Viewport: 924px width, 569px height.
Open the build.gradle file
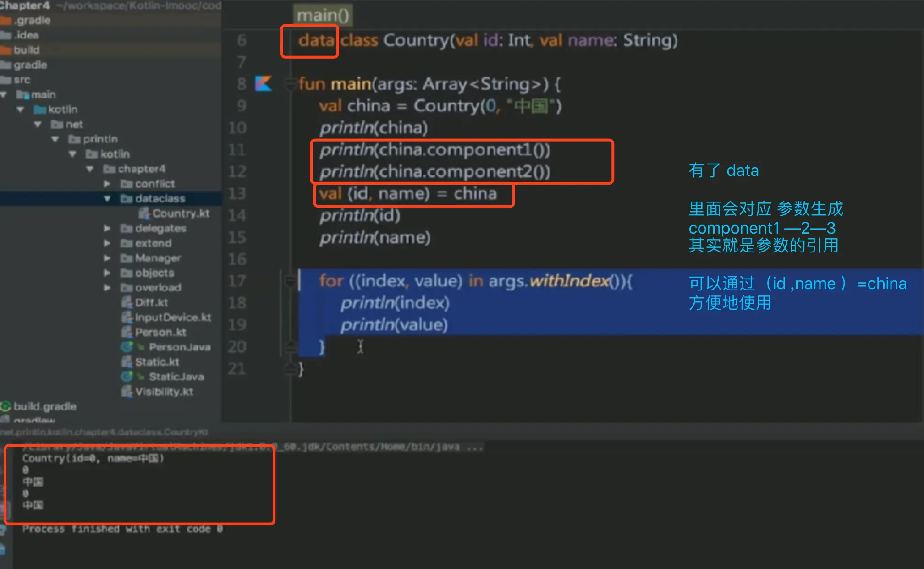click(x=44, y=406)
